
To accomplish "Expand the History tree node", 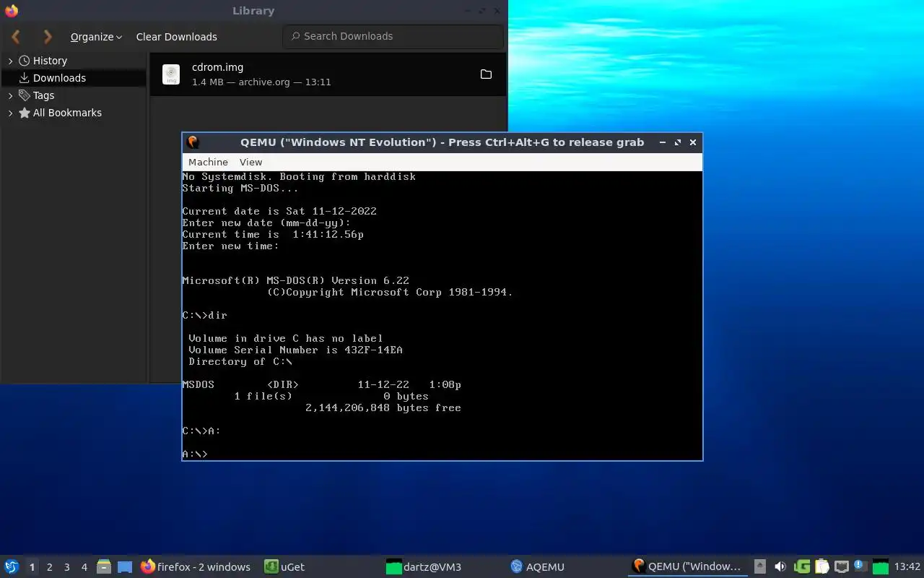I will [10, 61].
